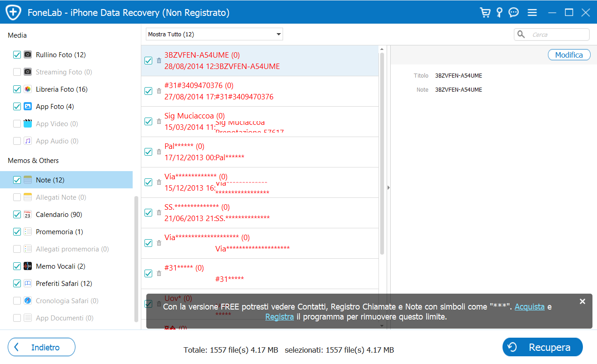Collapse the detail panel using splitter arrow

pos(388,187)
